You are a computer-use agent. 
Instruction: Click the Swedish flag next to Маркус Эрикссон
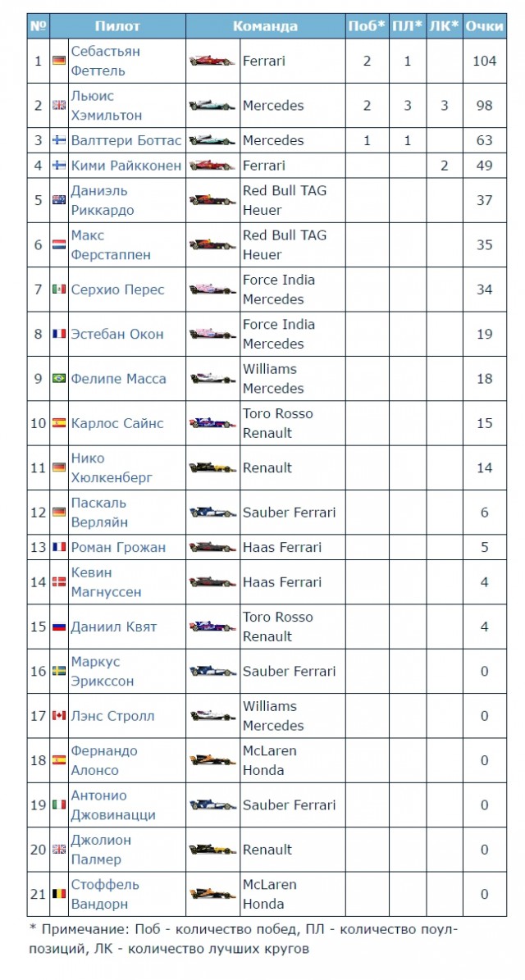(x=59, y=672)
